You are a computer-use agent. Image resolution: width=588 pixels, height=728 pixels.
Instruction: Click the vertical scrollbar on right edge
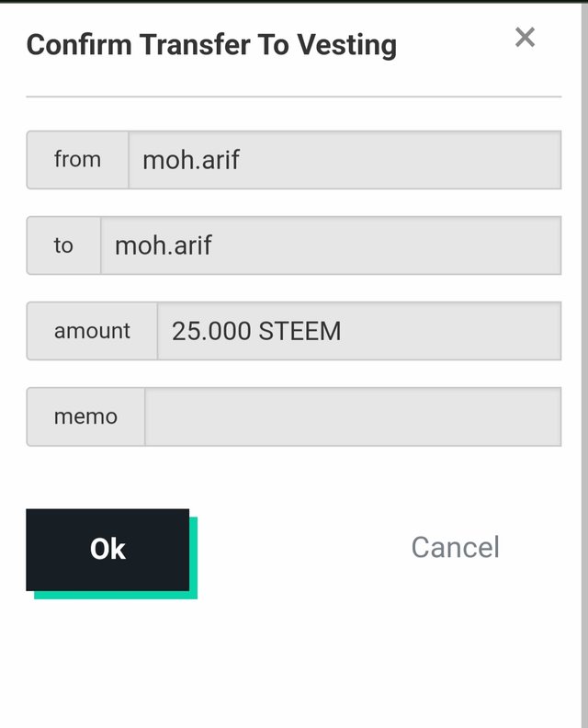[x=584, y=364]
